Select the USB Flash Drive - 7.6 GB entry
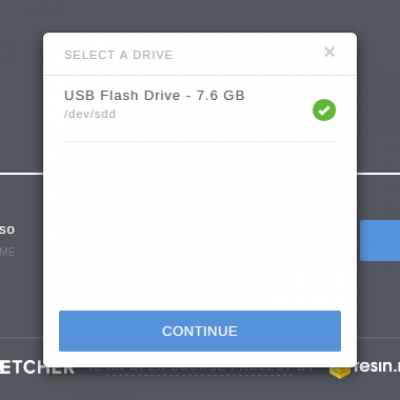This screenshot has width=400, height=400. 200,108
